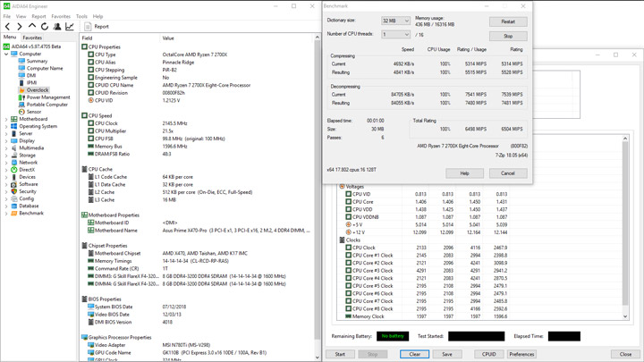
Task: Select Summary in the Computer tree
Action: tap(37, 61)
